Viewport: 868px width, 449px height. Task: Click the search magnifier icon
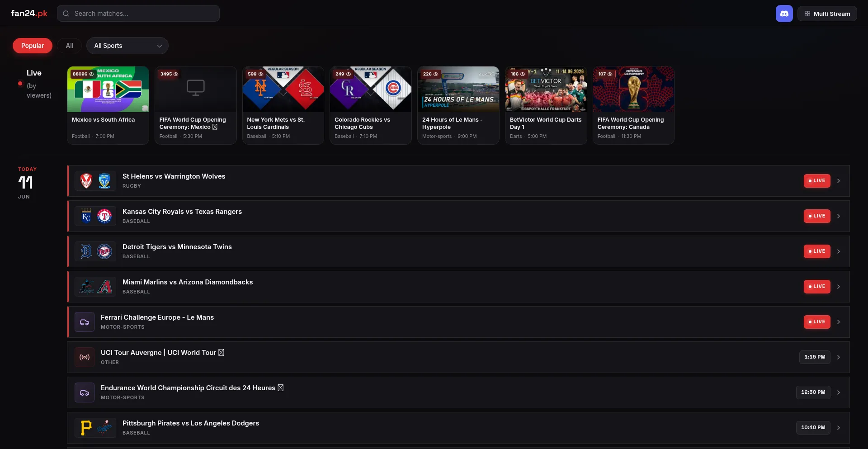coord(66,14)
